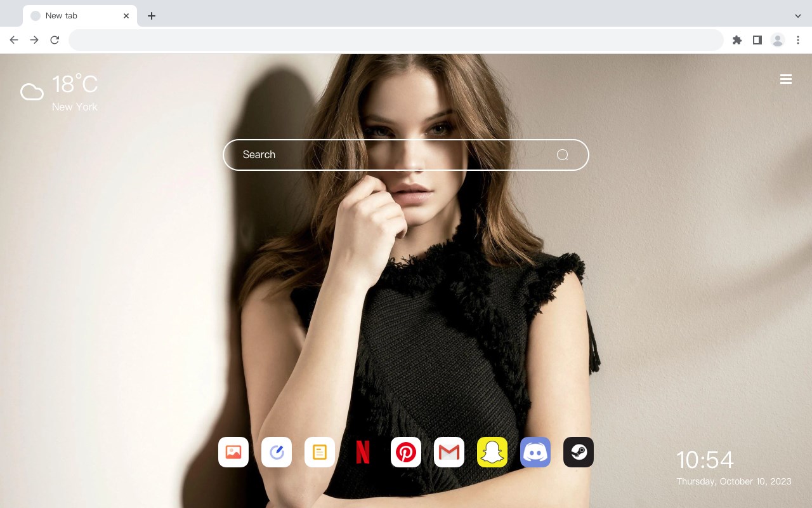Open the Discord shortcut

click(535, 452)
